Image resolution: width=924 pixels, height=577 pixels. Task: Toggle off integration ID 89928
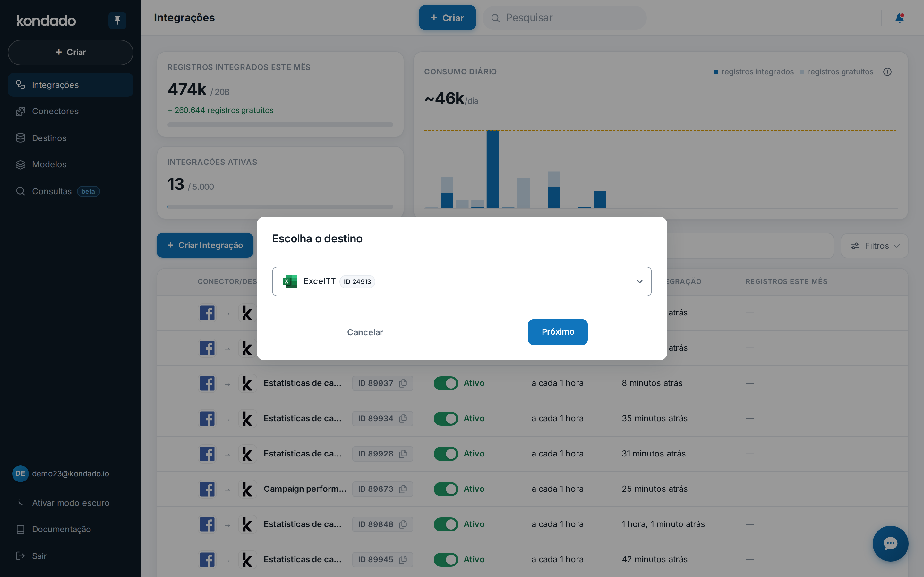[x=446, y=454]
